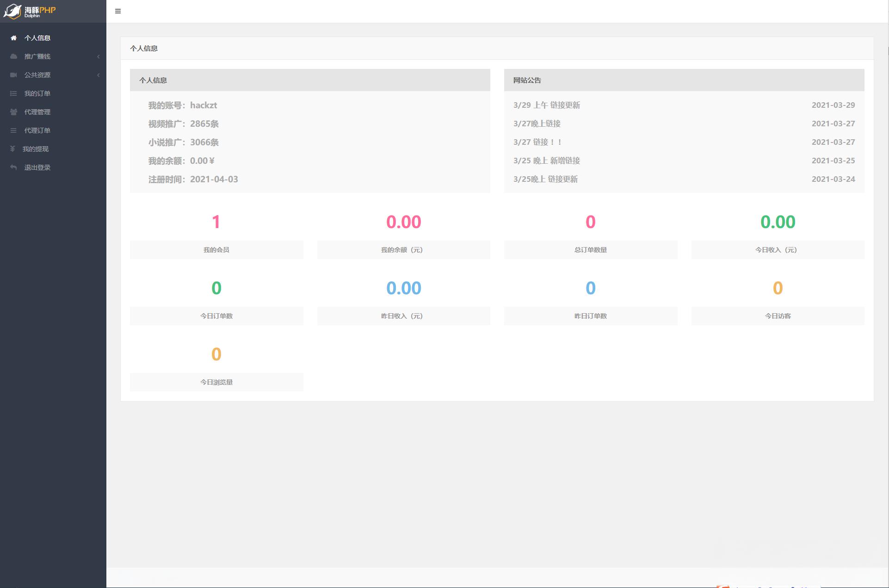Image resolution: width=889 pixels, height=588 pixels.
Task: Open the announcement 3/29 上午 链接更新
Action: coord(546,105)
